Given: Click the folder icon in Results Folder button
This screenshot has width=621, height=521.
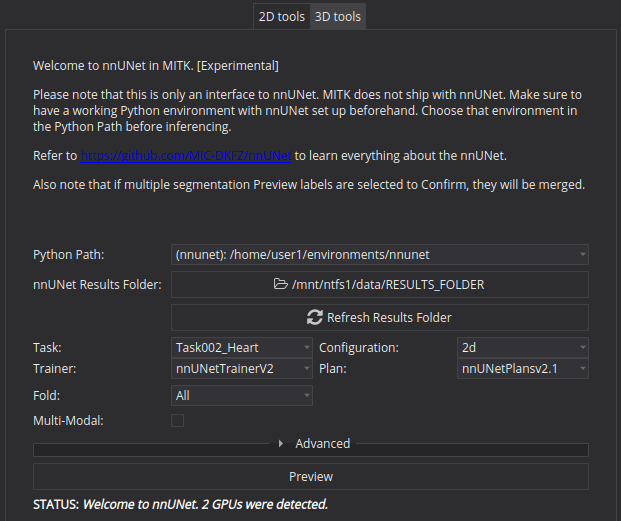Looking at the screenshot, I should (x=281, y=284).
